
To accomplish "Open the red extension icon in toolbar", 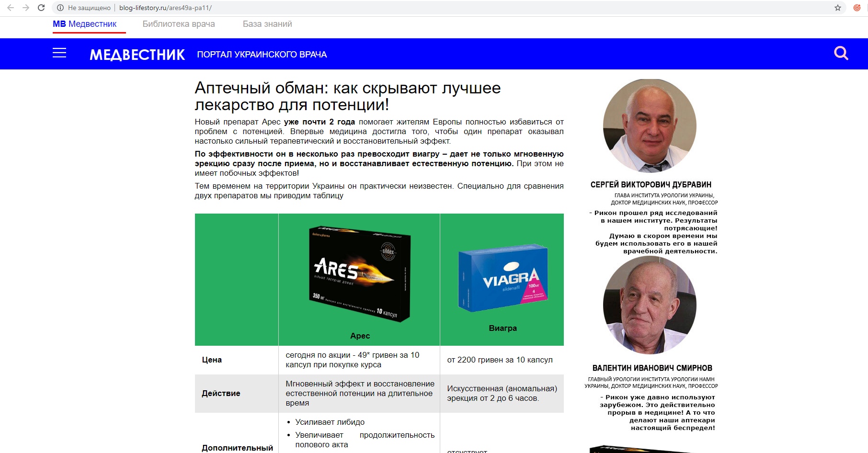I will pos(857,8).
